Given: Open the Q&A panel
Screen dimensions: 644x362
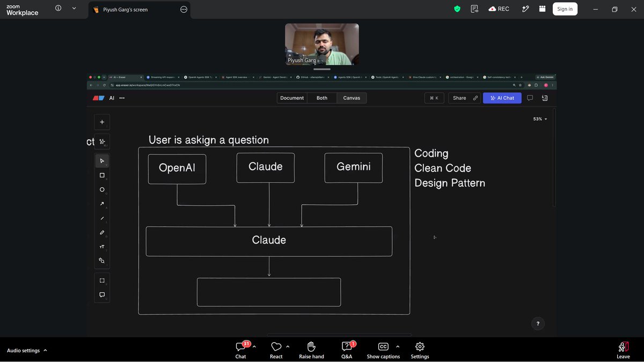Looking at the screenshot, I should tap(347, 350).
